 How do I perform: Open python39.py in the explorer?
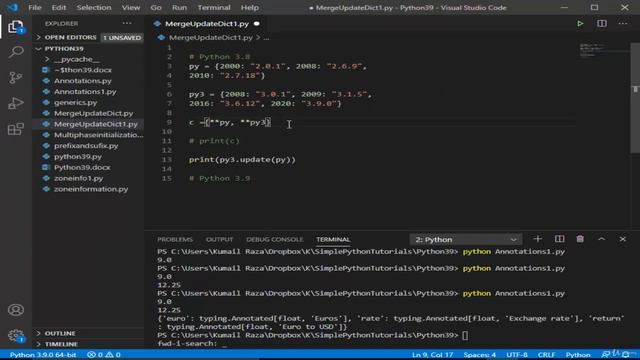78,156
